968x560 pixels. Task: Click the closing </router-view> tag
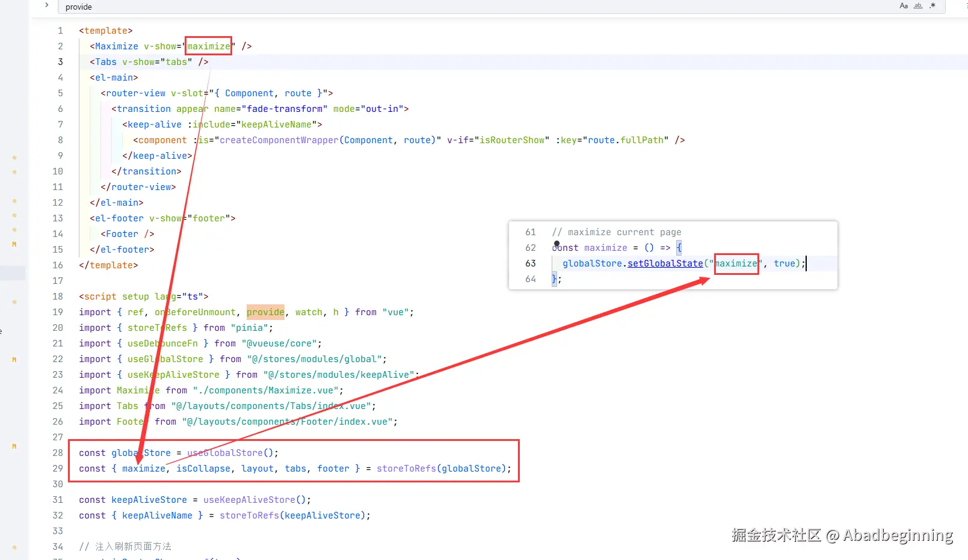click(138, 187)
